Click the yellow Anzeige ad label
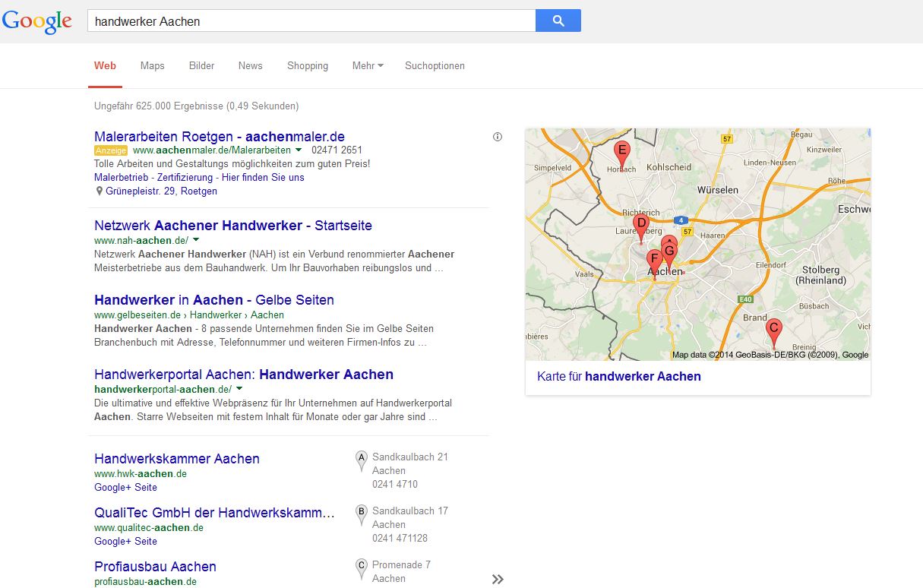The height and width of the screenshot is (588, 923). pyautogui.click(x=111, y=150)
